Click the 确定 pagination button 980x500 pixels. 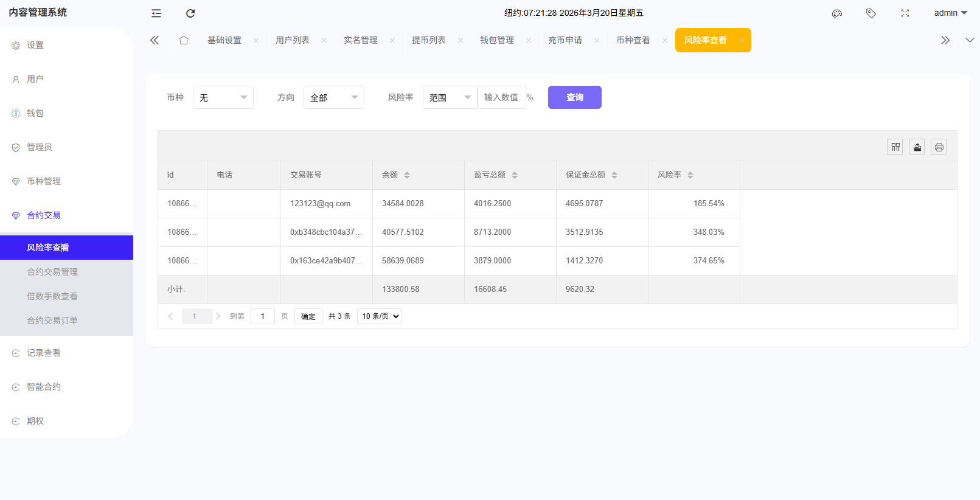click(308, 316)
